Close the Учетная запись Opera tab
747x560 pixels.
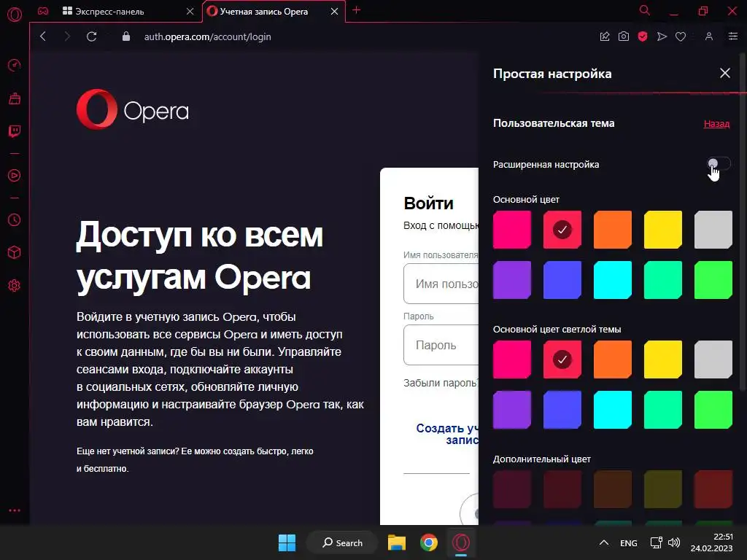(334, 12)
